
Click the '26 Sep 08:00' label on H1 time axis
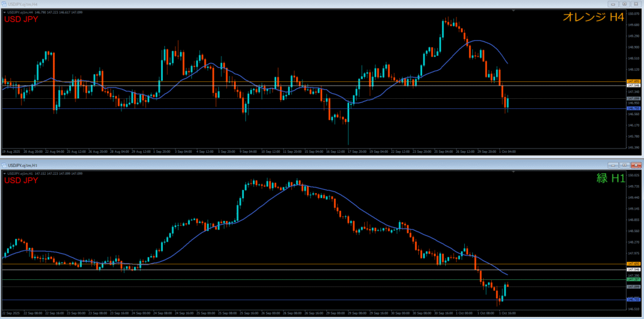click(292, 313)
